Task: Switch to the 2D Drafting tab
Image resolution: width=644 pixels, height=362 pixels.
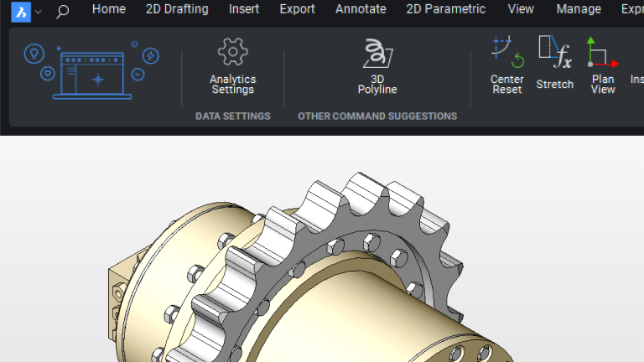Action: point(177,9)
